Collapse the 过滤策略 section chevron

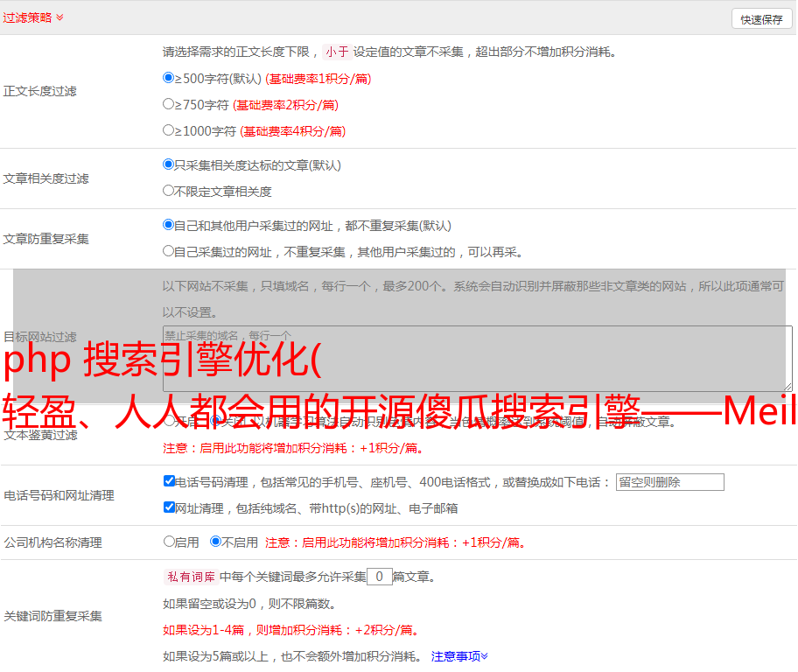[59, 17]
